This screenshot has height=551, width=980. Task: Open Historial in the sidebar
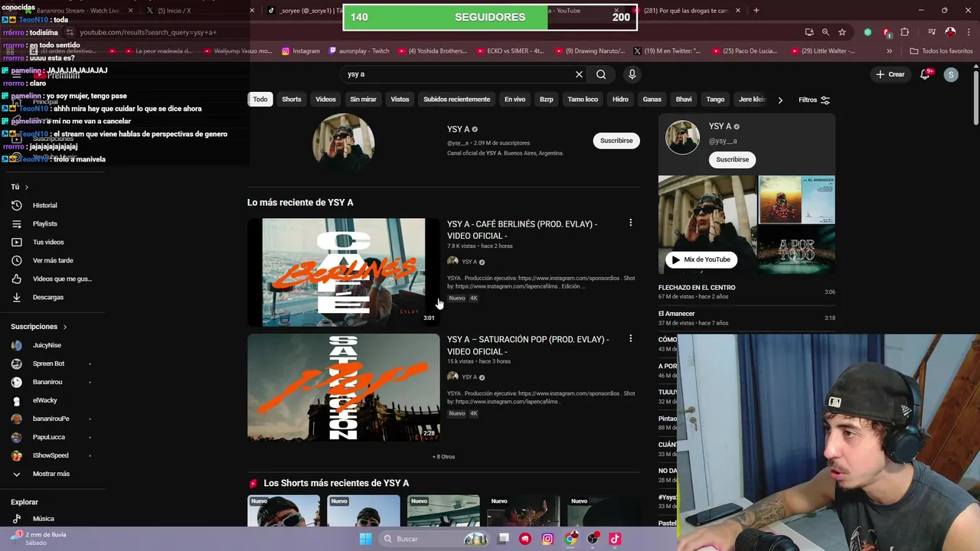pos(45,205)
